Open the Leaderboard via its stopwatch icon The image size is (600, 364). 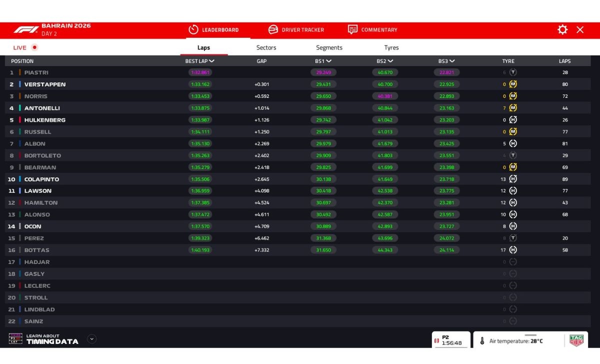pos(193,30)
